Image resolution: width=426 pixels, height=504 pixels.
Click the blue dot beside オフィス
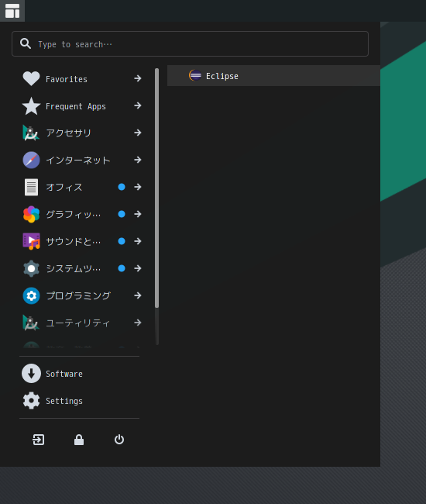[x=122, y=187]
